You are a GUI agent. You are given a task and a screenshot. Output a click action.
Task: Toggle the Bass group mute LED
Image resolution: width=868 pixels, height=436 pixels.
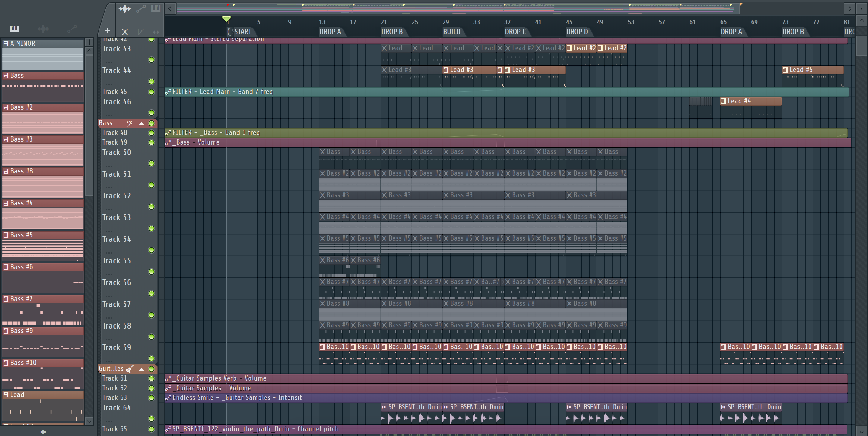152,123
